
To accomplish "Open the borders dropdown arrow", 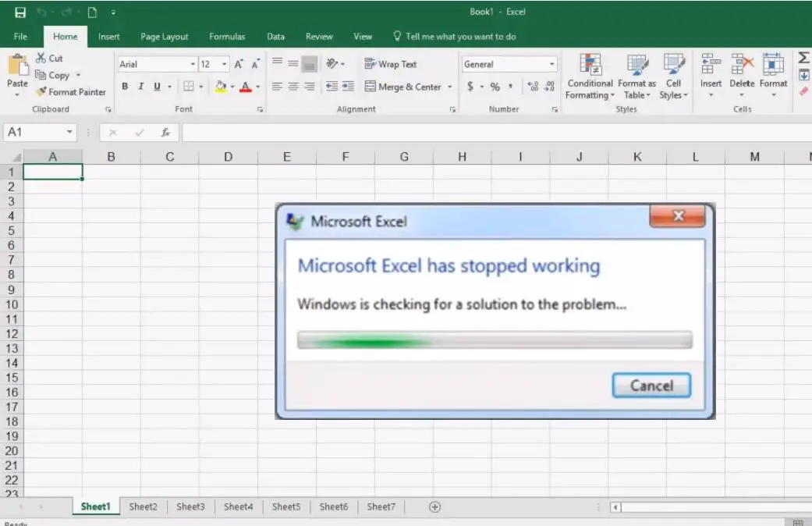I will coord(201,87).
